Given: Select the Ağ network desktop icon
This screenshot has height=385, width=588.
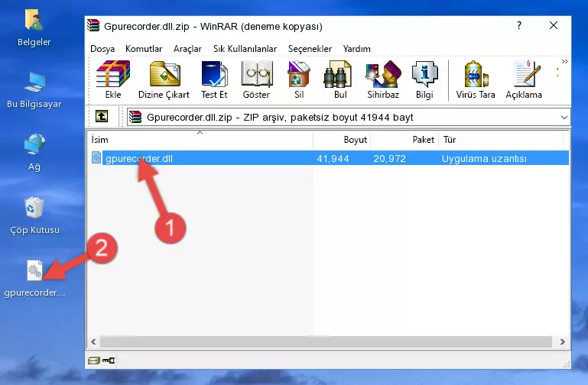Looking at the screenshot, I should coord(34,153).
